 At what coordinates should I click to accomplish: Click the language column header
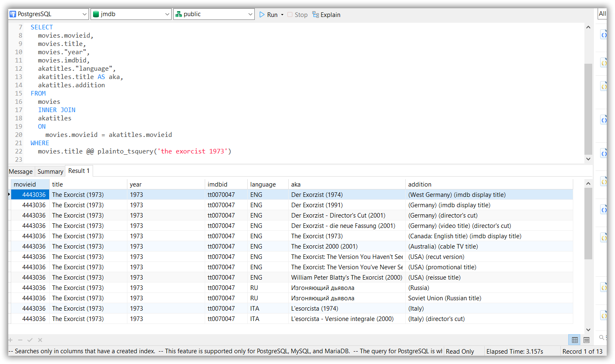click(268, 184)
